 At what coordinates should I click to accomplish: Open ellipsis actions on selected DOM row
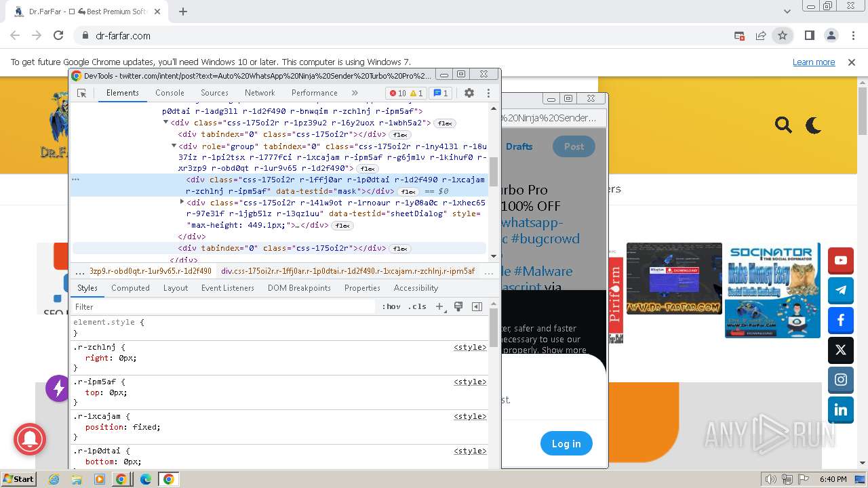(x=76, y=180)
